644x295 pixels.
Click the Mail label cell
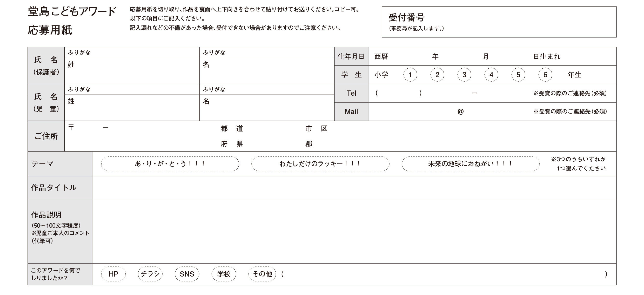pyautogui.click(x=351, y=112)
